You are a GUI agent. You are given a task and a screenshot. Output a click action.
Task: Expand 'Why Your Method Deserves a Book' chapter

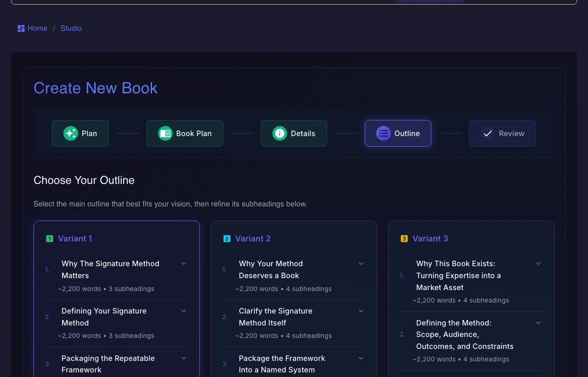(361, 263)
